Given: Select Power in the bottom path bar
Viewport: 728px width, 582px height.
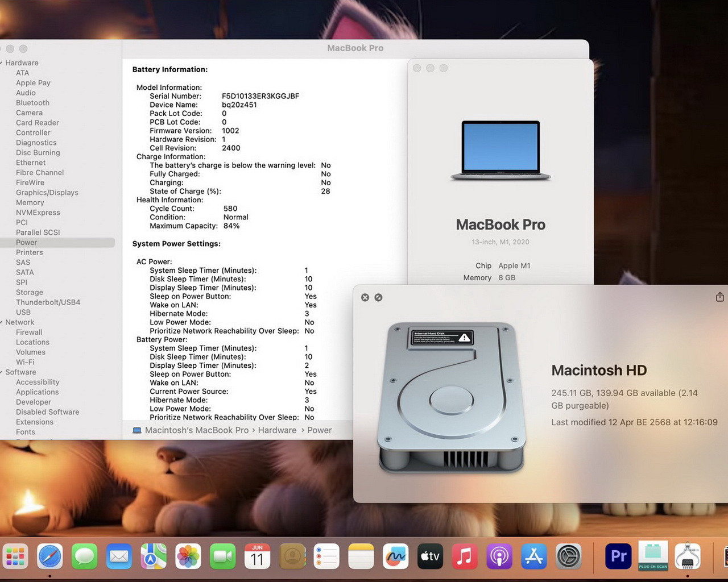Looking at the screenshot, I should [x=319, y=430].
